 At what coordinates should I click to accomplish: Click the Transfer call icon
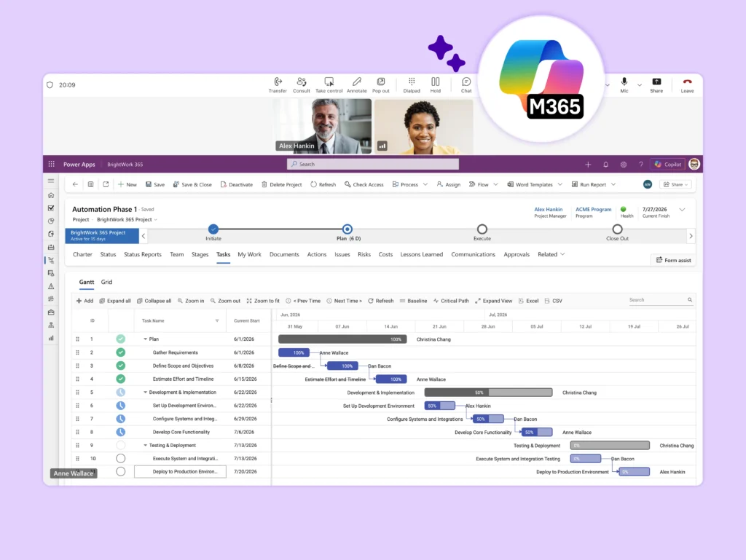pyautogui.click(x=278, y=84)
